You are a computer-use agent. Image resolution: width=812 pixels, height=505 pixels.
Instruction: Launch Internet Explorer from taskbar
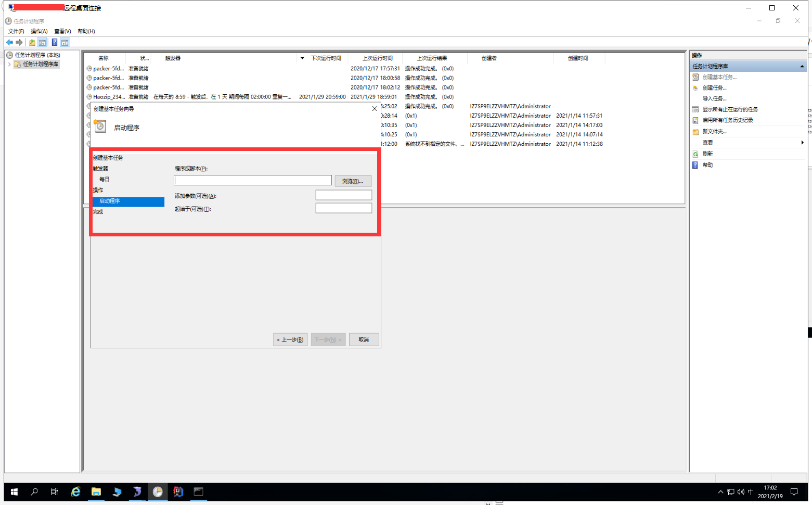click(x=75, y=491)
